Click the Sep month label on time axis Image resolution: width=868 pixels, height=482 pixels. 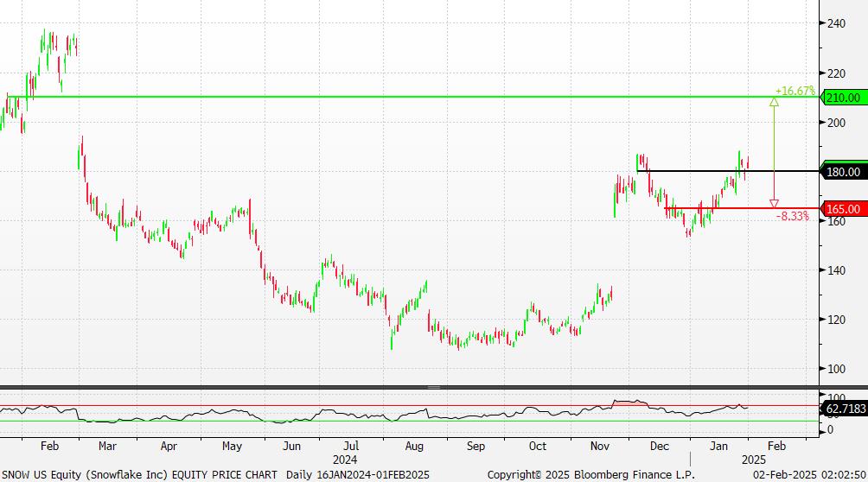pyautogui.click(x=475, y=446)
